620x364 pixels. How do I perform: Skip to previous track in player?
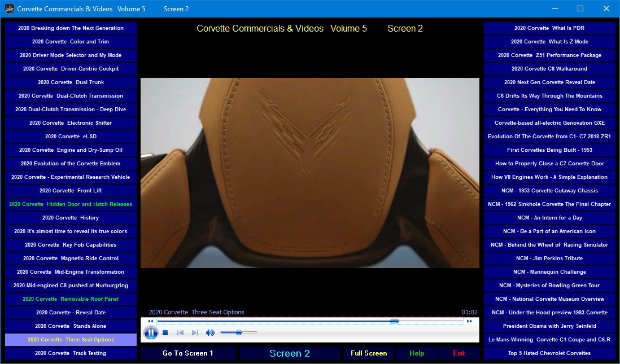click(x=180, y=333)
